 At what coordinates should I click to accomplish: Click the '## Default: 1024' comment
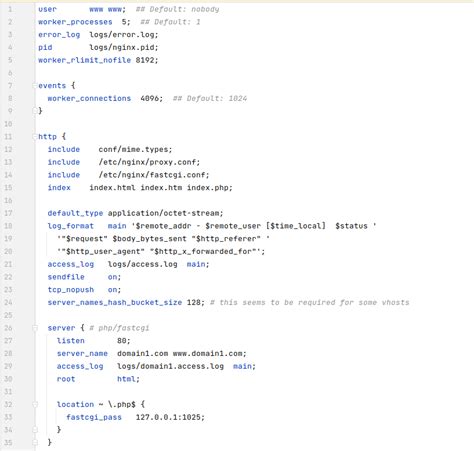[210, 99]
